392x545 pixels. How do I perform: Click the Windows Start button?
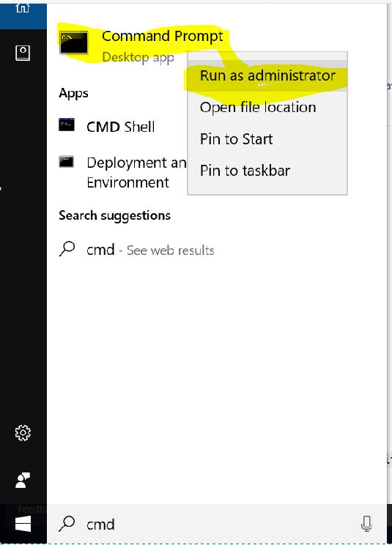(23, 524)
